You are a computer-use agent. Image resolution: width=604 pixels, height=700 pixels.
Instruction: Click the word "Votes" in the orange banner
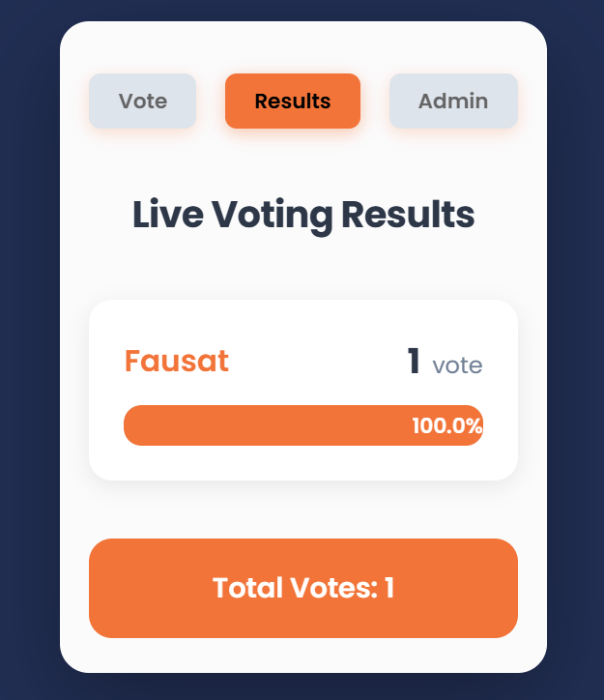328,588
